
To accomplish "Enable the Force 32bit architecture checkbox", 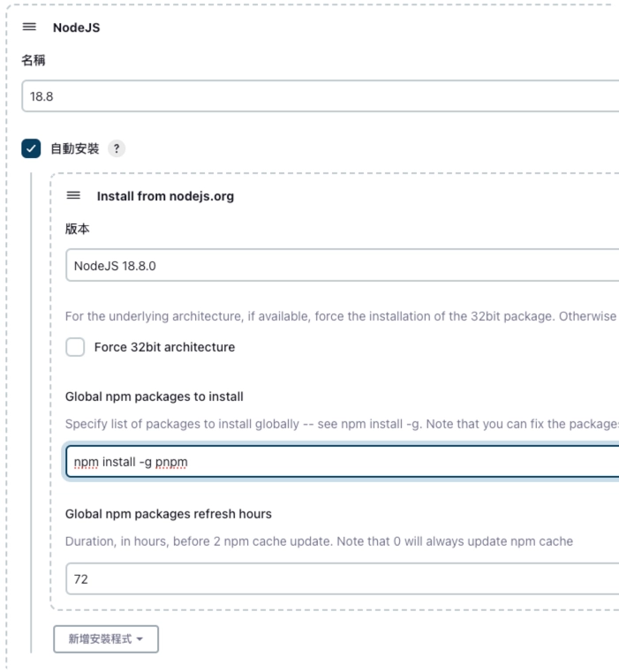I will (x=75, y=347).
